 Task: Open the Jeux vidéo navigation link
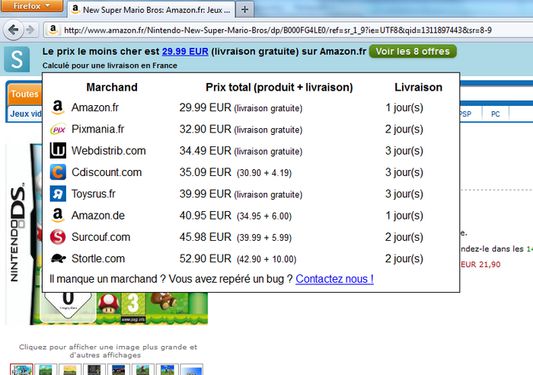click(x=26, y=114)
